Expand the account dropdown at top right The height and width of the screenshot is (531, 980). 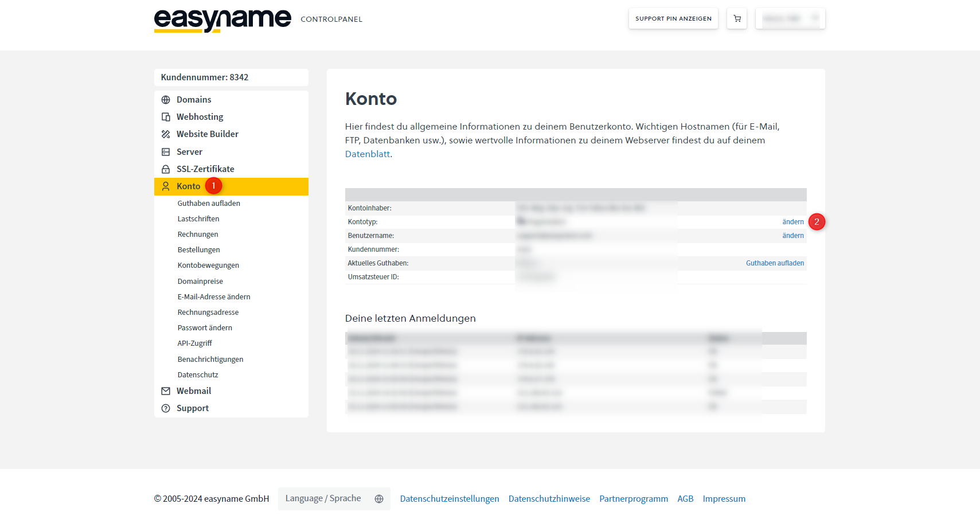pos(790,18)
